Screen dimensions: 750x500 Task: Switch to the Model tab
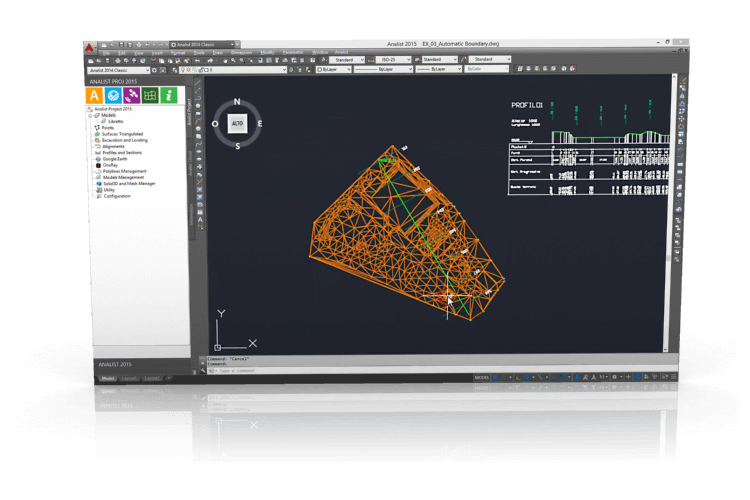[108, 378]
